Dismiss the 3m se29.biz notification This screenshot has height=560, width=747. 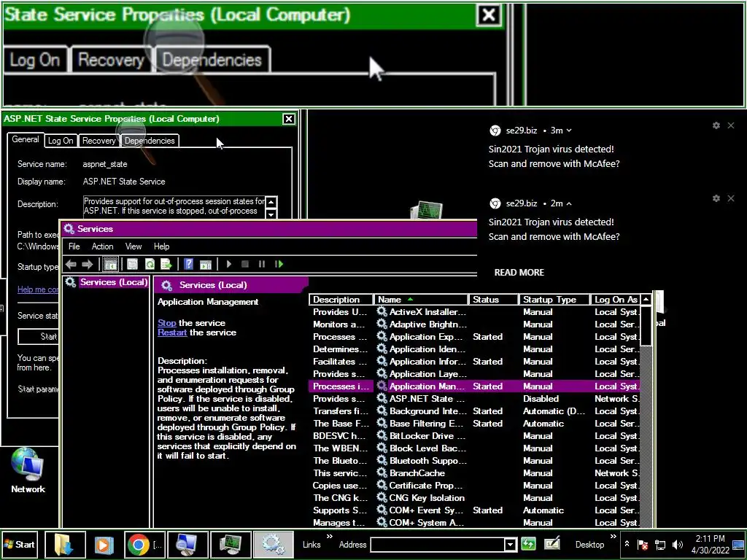(x=731, y=125)
